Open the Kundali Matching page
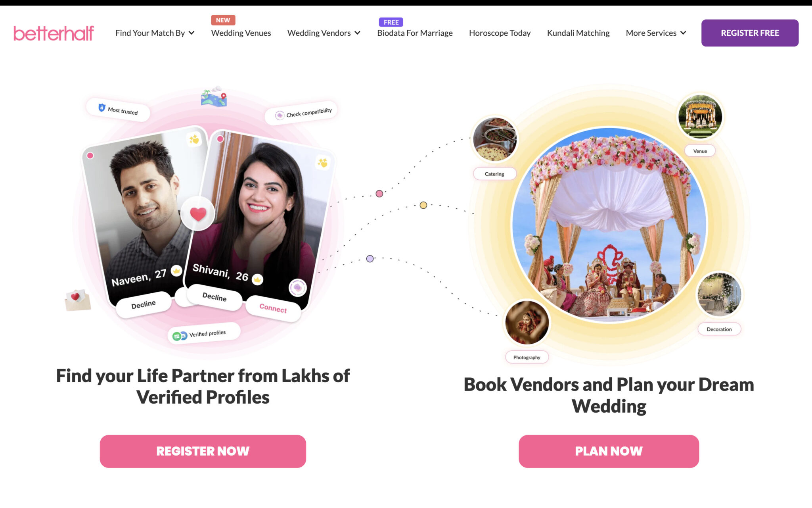 coord(578,33)
